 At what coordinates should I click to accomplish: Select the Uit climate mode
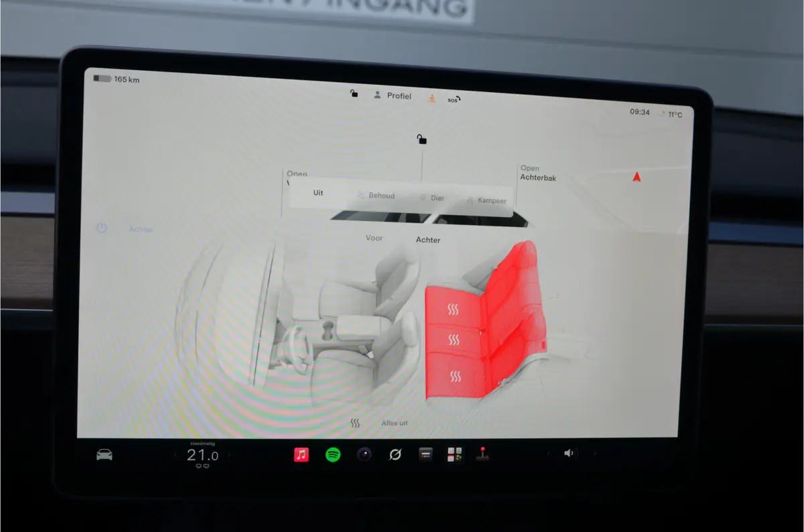[318, 193]
